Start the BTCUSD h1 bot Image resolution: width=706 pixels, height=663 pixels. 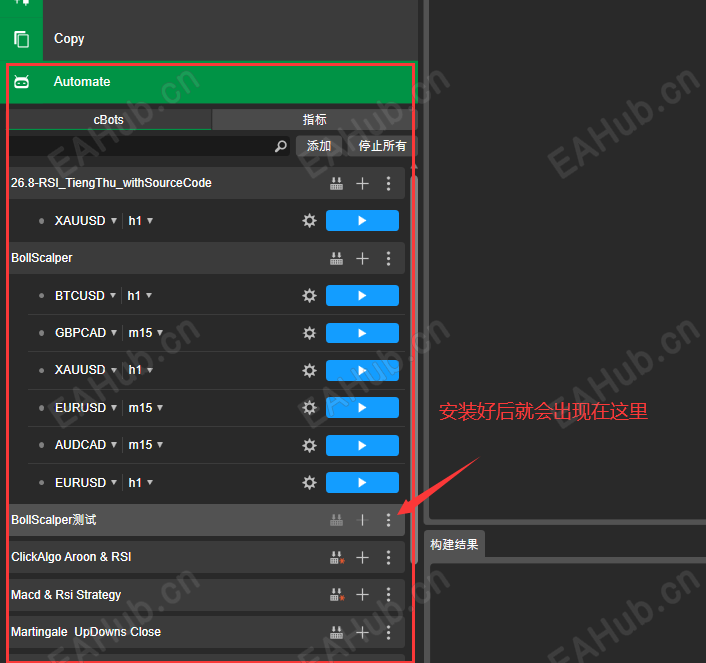[x=362, y=295]
